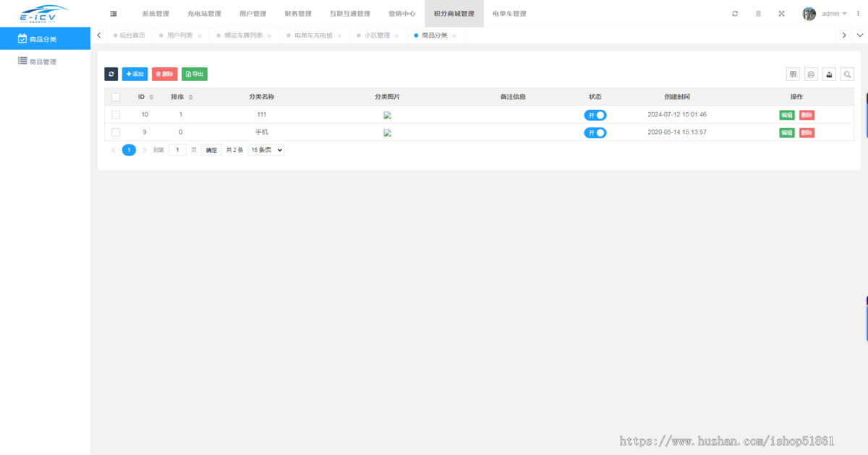Click the print icon above table
This screenshot has height=455, width=868.
[x=811, y=74]
